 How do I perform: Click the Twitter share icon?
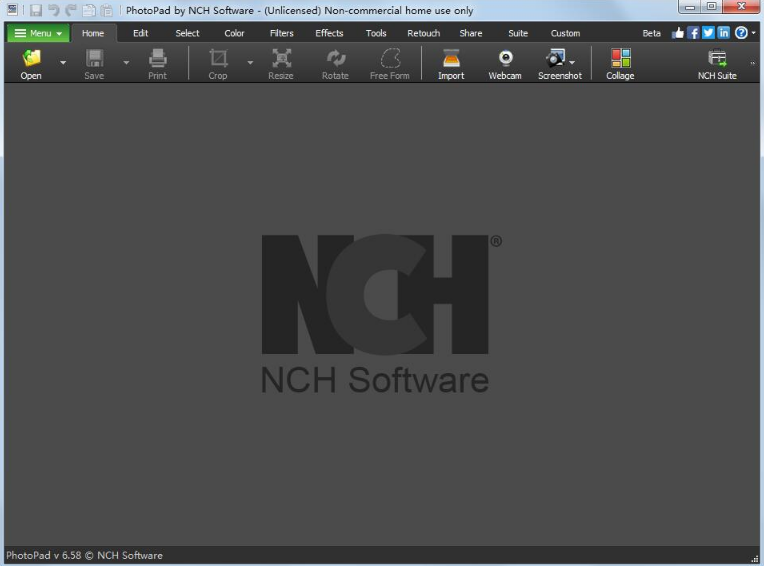[x=708, y=33]
